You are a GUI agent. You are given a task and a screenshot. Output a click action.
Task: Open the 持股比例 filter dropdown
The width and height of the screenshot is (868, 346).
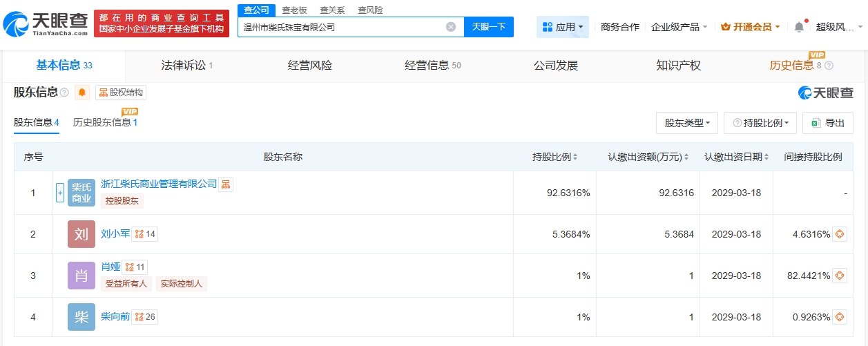pyautogui.click(x=760, y=123)
